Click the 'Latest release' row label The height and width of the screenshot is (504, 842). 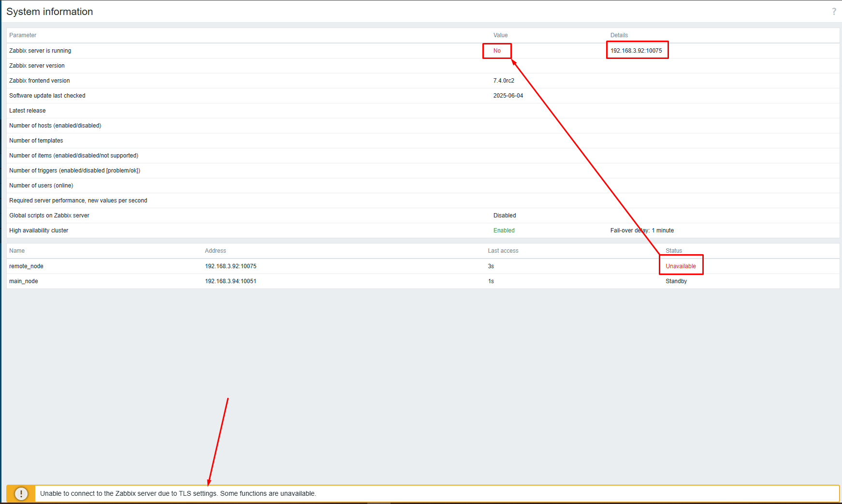(x=28, y=111)
